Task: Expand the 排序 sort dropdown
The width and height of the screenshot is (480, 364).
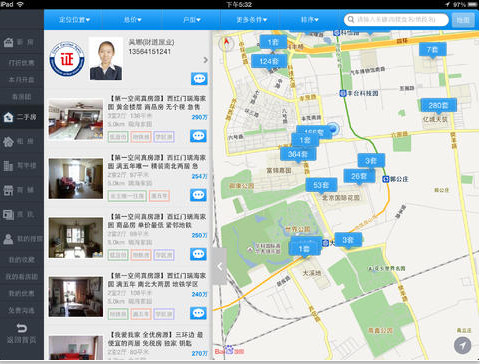Action: pyautogui.click(x=309, y=20)
